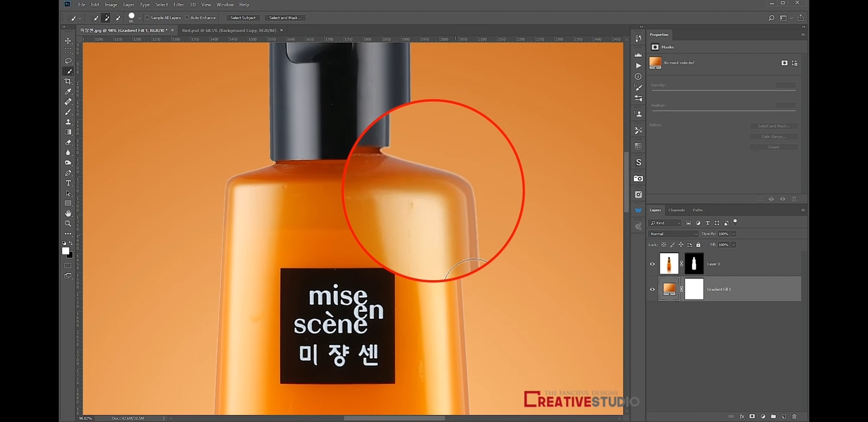
Task: Click the Select Subject button
Action: tap(243, 18)
